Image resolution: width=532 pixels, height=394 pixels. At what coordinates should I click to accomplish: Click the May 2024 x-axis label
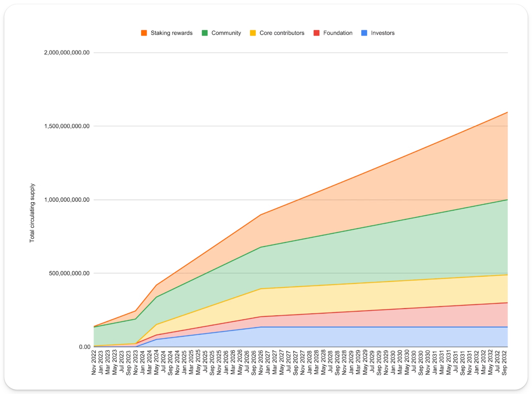click(x=157, y=363)
